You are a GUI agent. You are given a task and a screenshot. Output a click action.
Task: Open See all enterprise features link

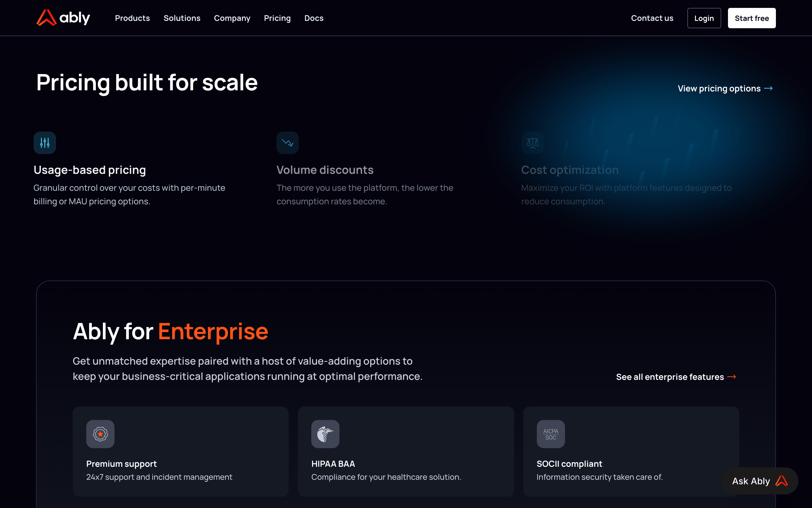click(x=676, y=377)
